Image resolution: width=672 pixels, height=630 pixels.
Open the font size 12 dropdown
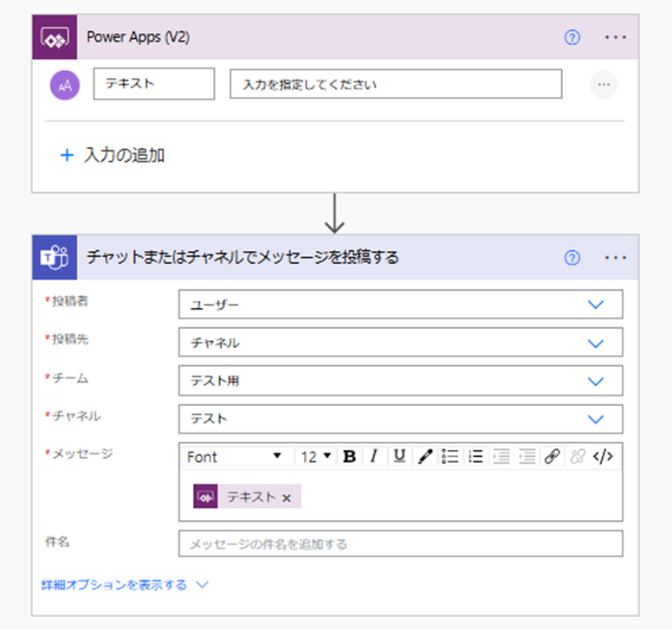tap(316, 457)
